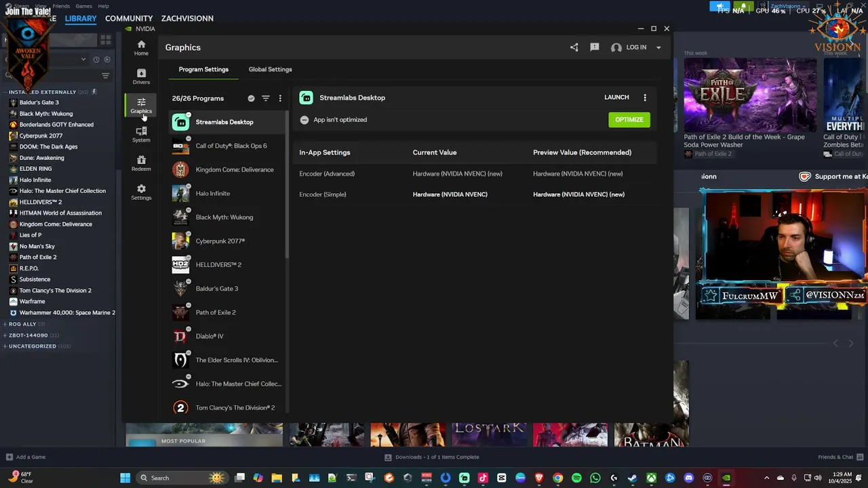Expand the ROG ALLY category in Steam library
This screenshot has width=868, height=488.
tap(6, 324)
